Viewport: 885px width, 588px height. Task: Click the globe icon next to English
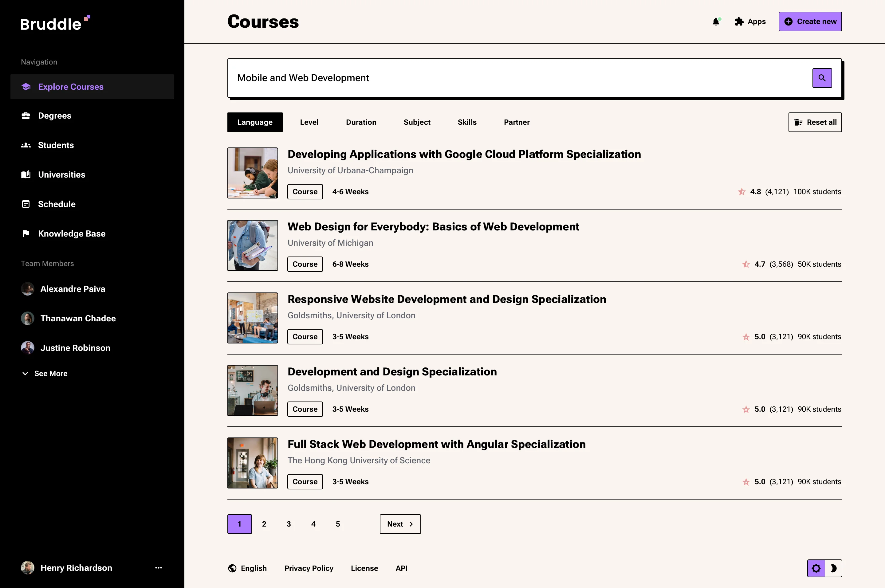coord(232,568)
